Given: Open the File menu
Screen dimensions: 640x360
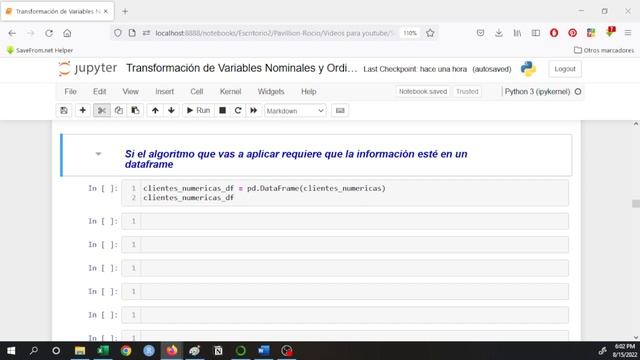Looking at the screenshot, I should [x=70, y=92].
